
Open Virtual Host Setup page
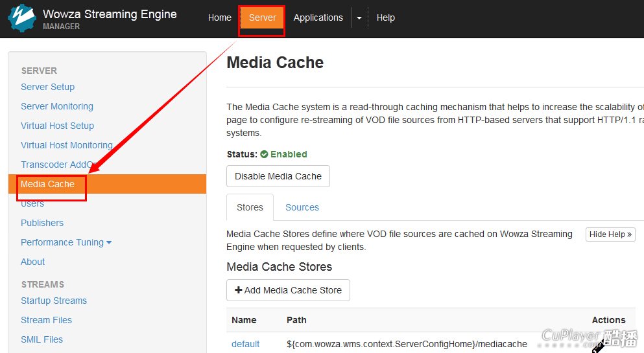tap(57, 126)
